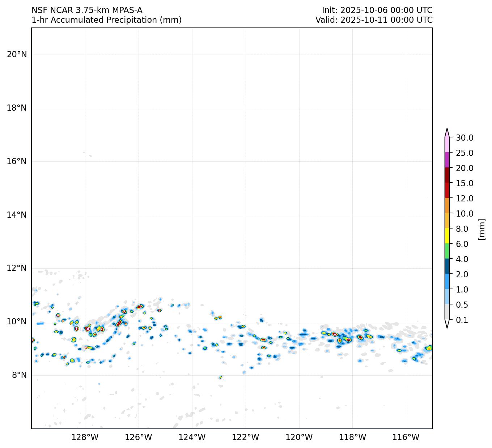The width and height of the screenshot is (492, 448).
Task: Select the dark red 15–20 mm swatch
Action: tap(447, 175)
